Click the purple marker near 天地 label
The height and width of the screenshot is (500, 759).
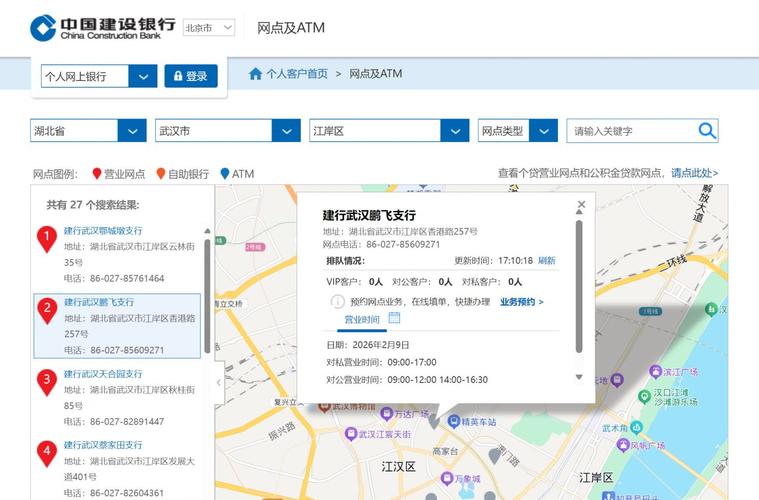click(617, 380)
